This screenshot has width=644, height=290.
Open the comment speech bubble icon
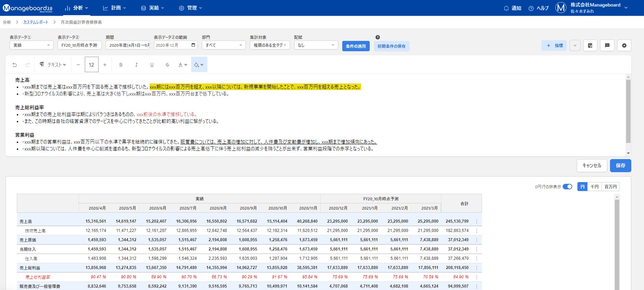[607, 45]
